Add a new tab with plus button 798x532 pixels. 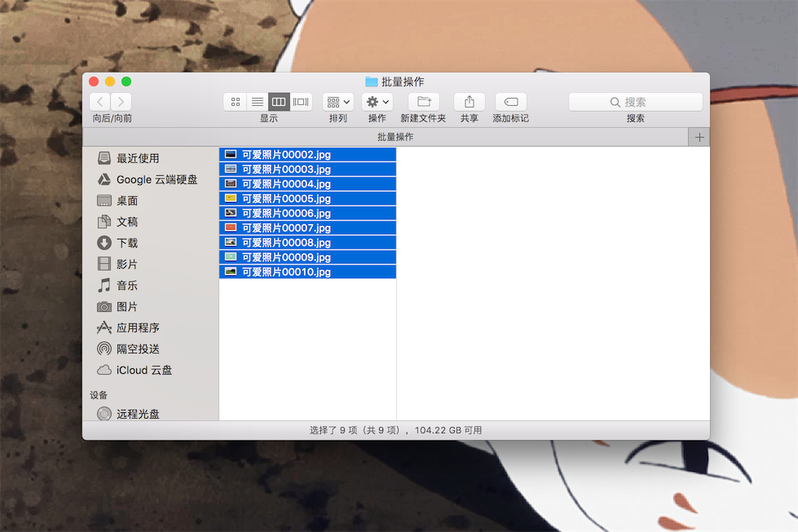699,137
